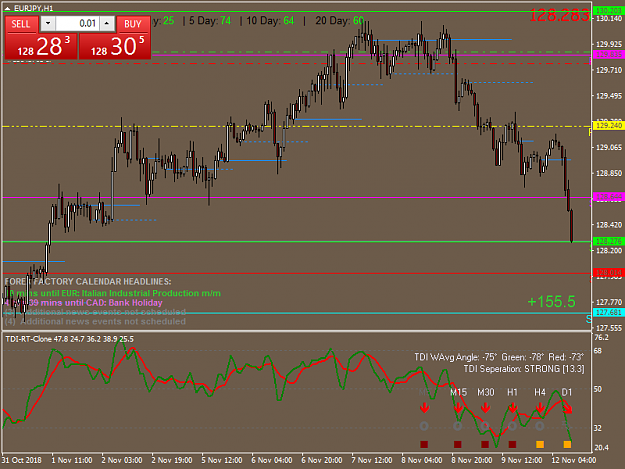The width and height of the screenshot is (625, 469).
Task: Click the 128.420 price scale value
Action: click(609, 225)
